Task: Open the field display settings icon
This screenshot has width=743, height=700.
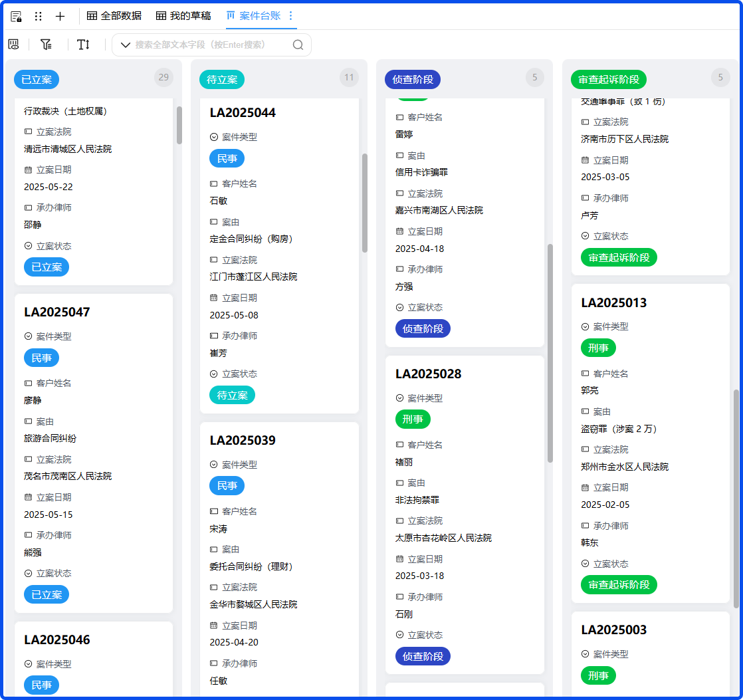Action: point(13,45)
